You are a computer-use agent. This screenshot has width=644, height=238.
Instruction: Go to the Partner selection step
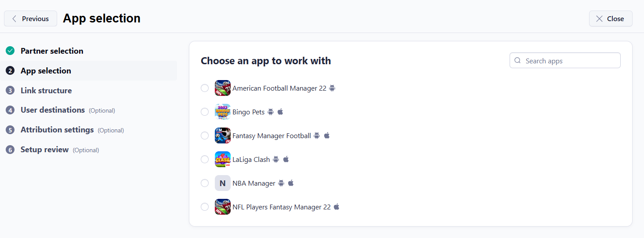click(x=52, y=51)
